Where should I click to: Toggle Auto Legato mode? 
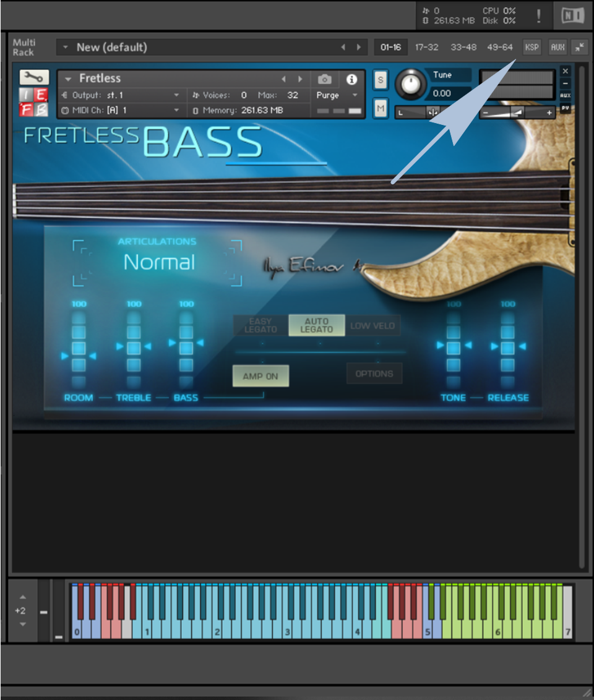[x=317, y=325]
